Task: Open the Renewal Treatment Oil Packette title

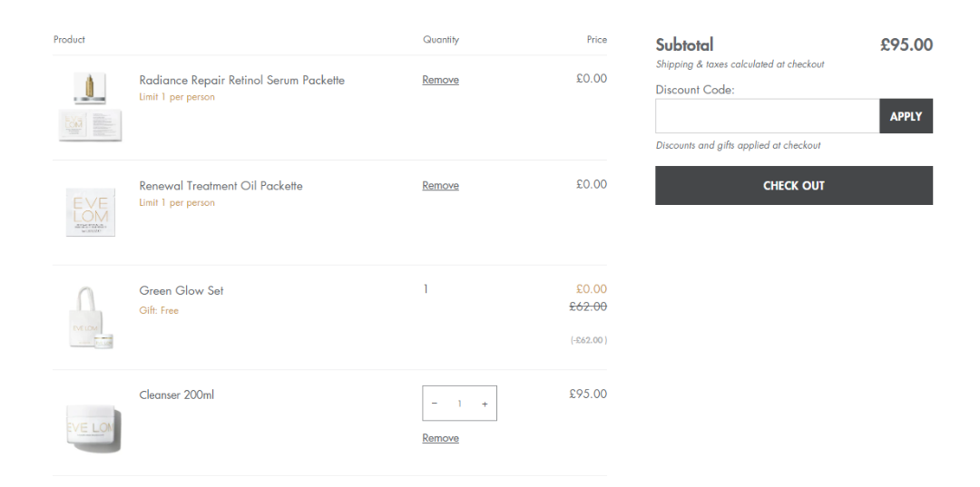Action: click(x=220, y=186)
